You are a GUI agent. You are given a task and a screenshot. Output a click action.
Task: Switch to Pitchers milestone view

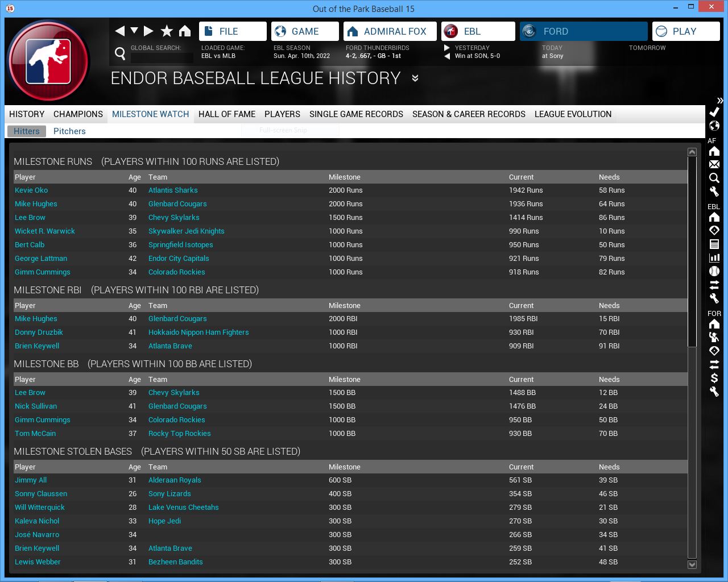[69, 131]
